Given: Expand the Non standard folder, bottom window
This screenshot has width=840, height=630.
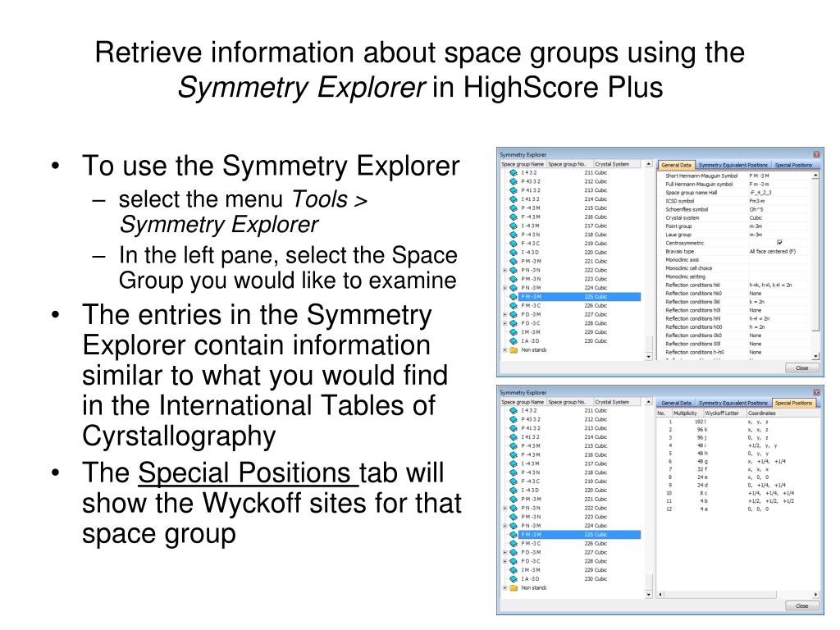Looking at the screenshot, I should [504, 587].
